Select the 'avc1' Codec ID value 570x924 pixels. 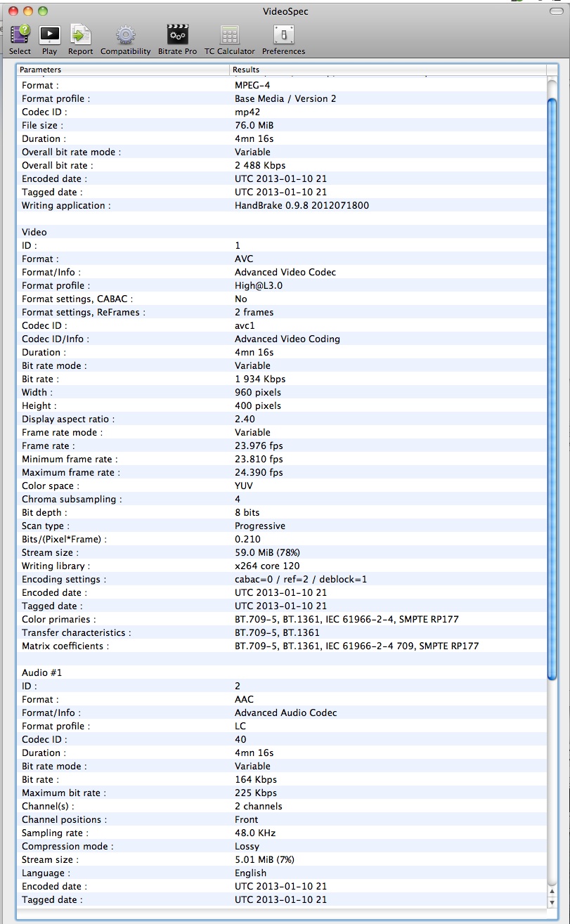pos(246,325)
